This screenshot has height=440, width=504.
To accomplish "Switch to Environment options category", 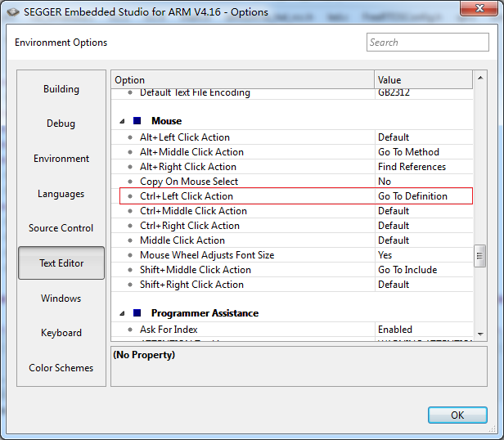I will point(61,159).
